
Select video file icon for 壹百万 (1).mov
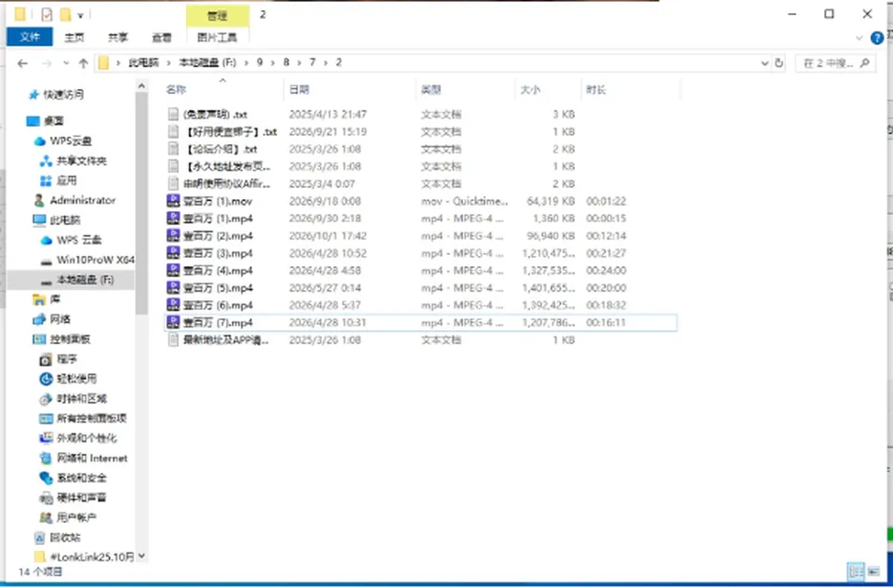click(173, 201)
